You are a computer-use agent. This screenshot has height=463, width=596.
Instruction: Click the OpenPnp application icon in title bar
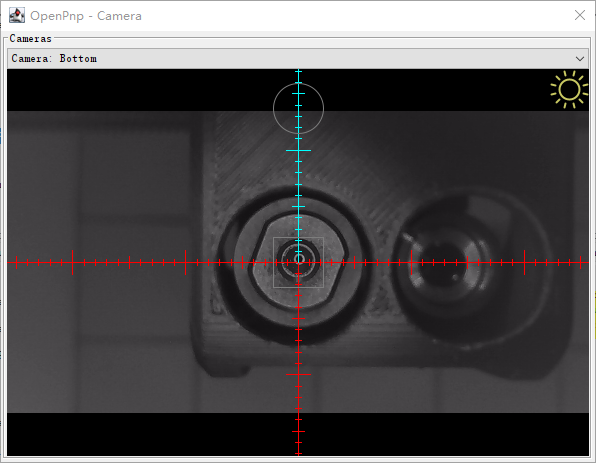pyautogui.click(x=17, y=16)
